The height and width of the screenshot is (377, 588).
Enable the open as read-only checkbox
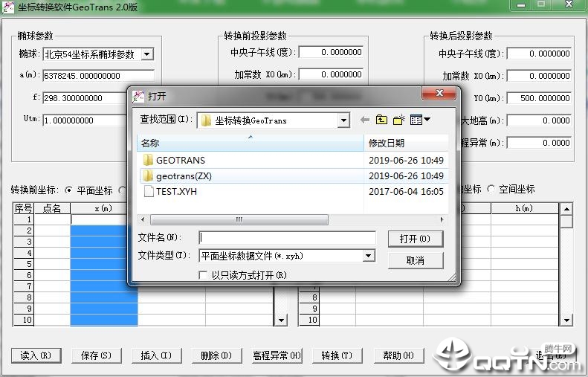[204, 275]
